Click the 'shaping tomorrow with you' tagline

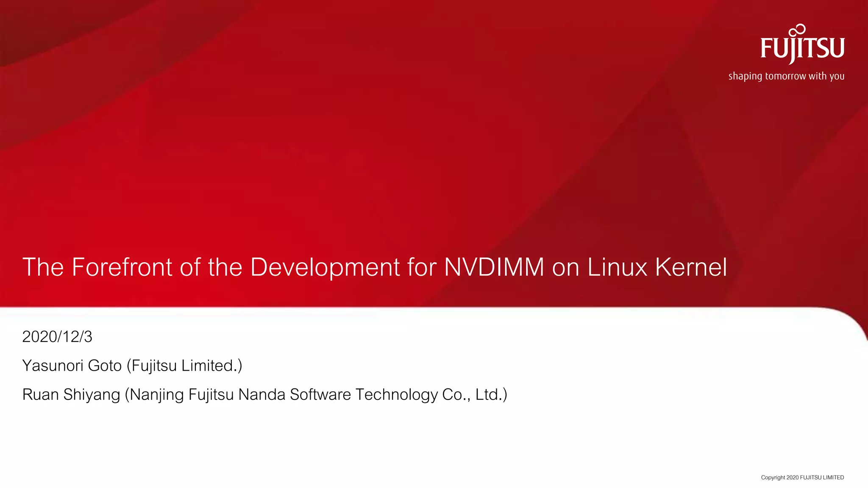point(786,76)
